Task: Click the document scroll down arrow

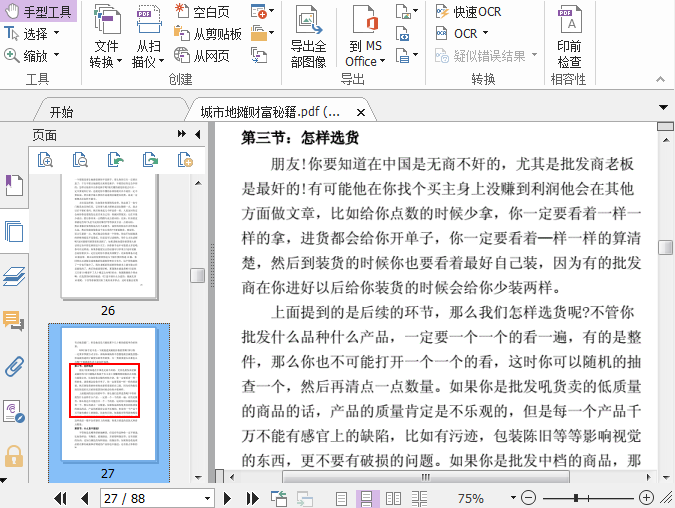Action: point(666,477)
